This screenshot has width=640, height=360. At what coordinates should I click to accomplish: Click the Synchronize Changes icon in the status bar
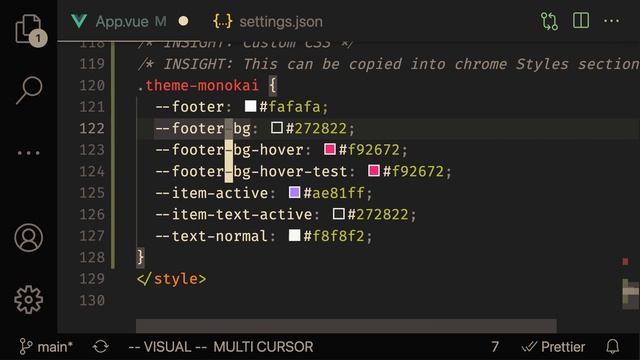pos(100,347)
